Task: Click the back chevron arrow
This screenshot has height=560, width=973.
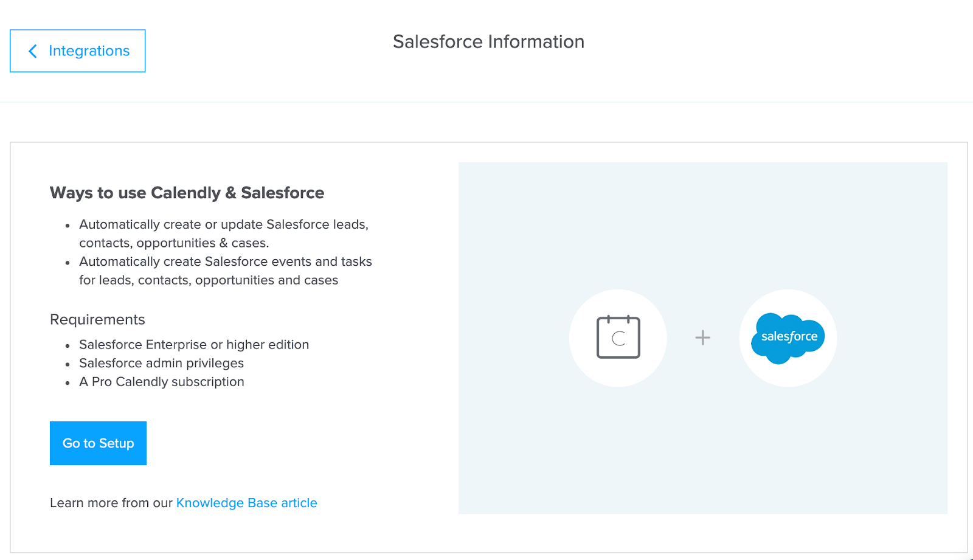Action: [32, 51]
